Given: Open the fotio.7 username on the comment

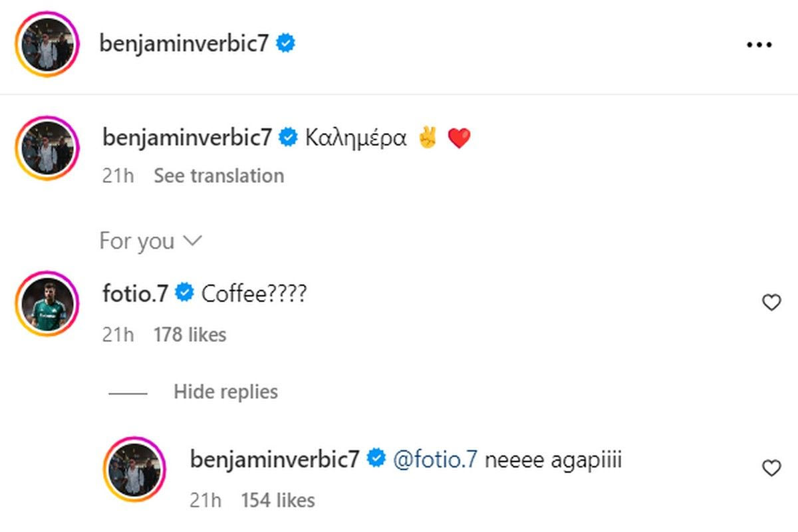Looking at the screenshot, I should tap(134, 293).
